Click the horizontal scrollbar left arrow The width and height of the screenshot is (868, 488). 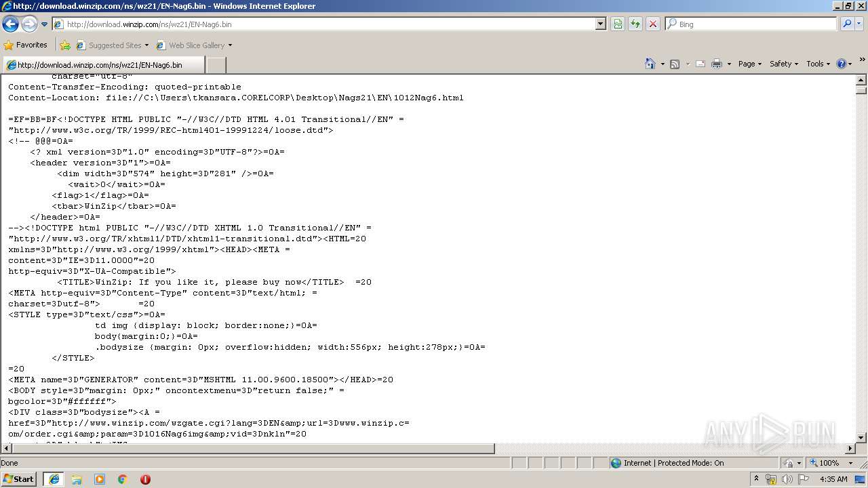(5, 449)
